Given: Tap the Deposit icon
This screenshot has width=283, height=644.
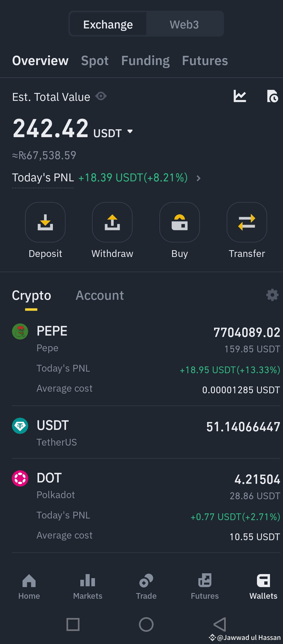Looking at the screenshot, I should [x=45, y=222].
